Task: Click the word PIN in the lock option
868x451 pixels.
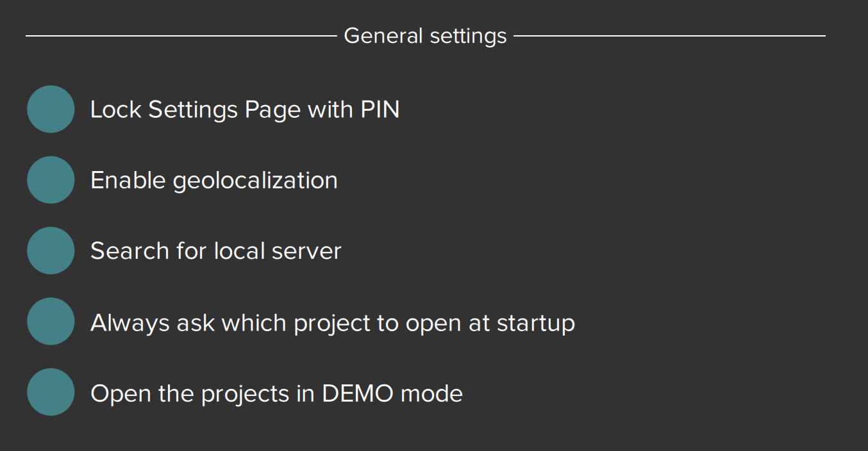Action: click(x=380, y=110)
